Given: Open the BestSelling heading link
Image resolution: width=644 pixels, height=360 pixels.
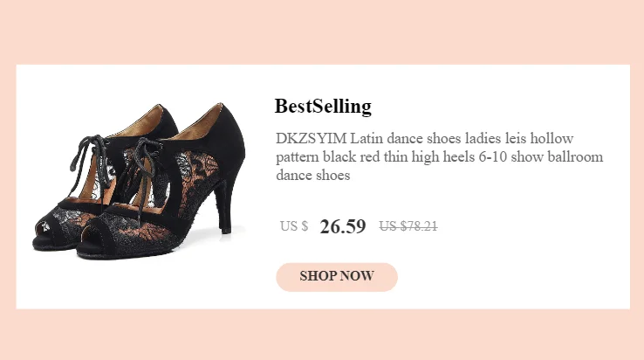Looking at the screenshot, I should coord(323,107).
